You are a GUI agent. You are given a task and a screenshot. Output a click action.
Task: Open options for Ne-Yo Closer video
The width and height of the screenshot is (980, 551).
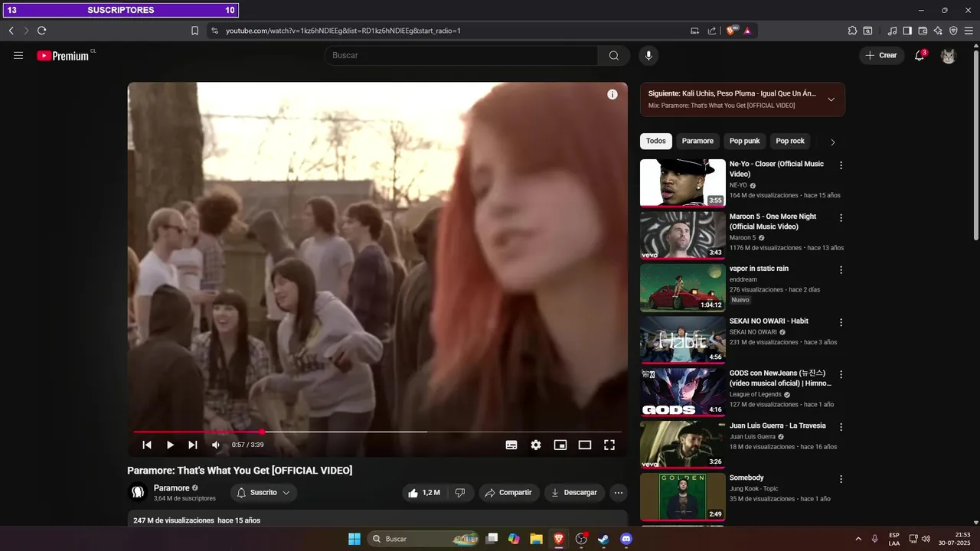pyautogui.click(x=841, y=165)
